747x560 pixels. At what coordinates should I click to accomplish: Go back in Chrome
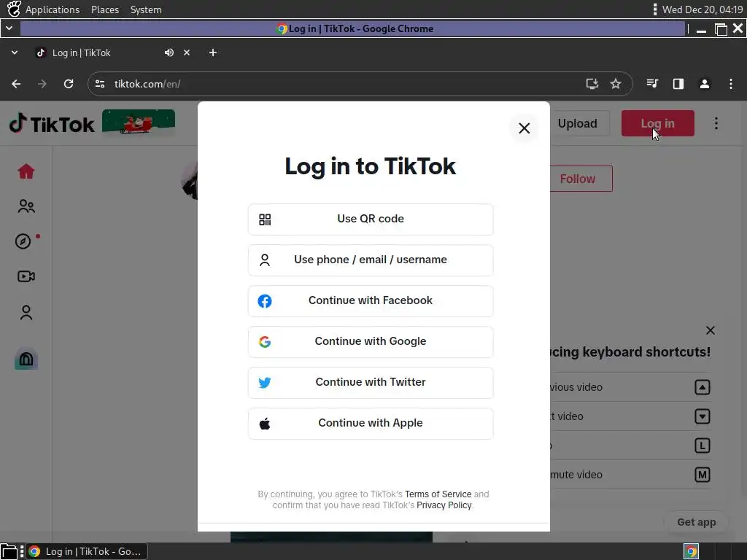16,84
